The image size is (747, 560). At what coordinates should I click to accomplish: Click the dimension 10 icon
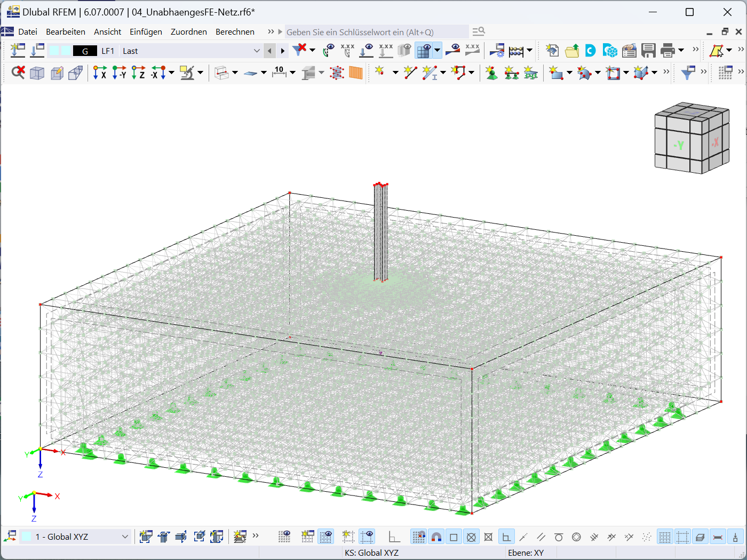279,73
